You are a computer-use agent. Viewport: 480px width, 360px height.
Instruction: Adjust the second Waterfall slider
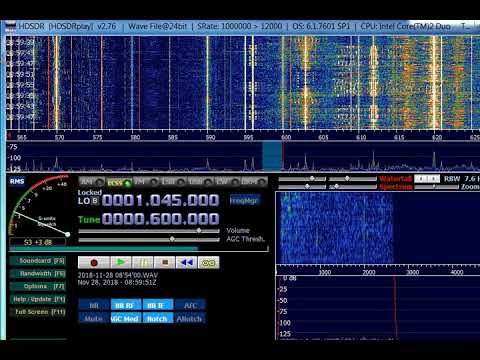pyautogui.click(x=353, y=179)
